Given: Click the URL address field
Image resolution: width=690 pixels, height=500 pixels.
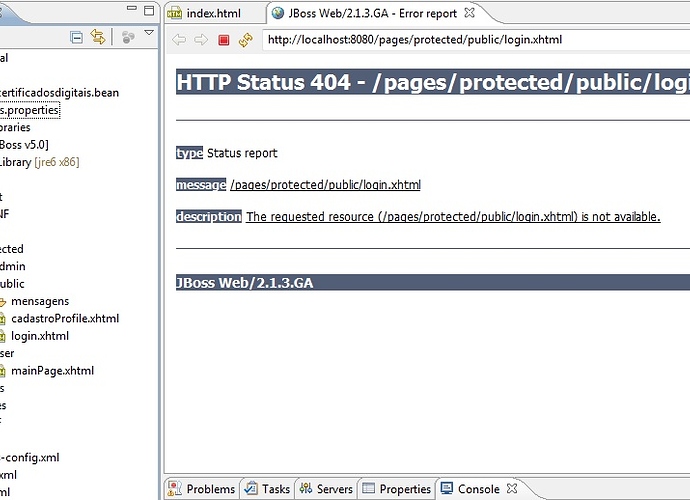Looking at the screenshot, I should point(476,40).
